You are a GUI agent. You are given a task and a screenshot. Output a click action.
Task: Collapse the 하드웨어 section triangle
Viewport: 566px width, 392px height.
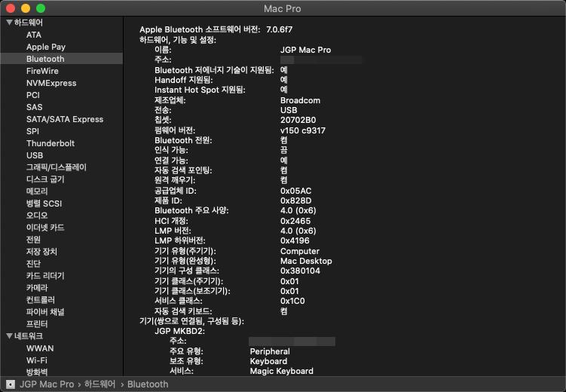coord(9,23)
